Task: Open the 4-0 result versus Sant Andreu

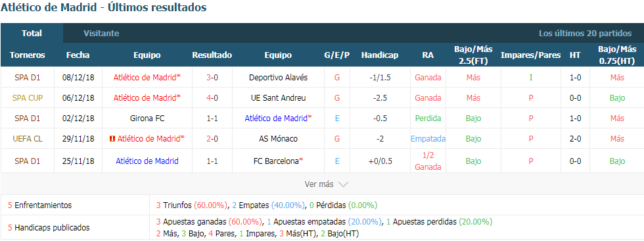Action: (x=212, y=98)
